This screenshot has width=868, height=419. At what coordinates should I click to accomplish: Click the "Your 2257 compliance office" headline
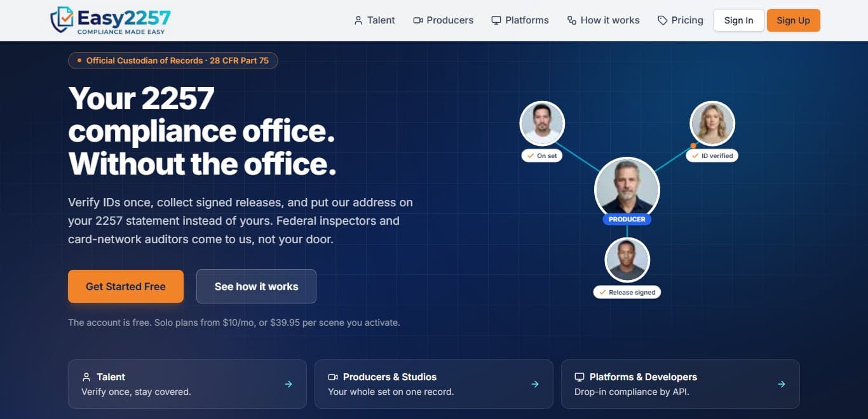[202, 131]
